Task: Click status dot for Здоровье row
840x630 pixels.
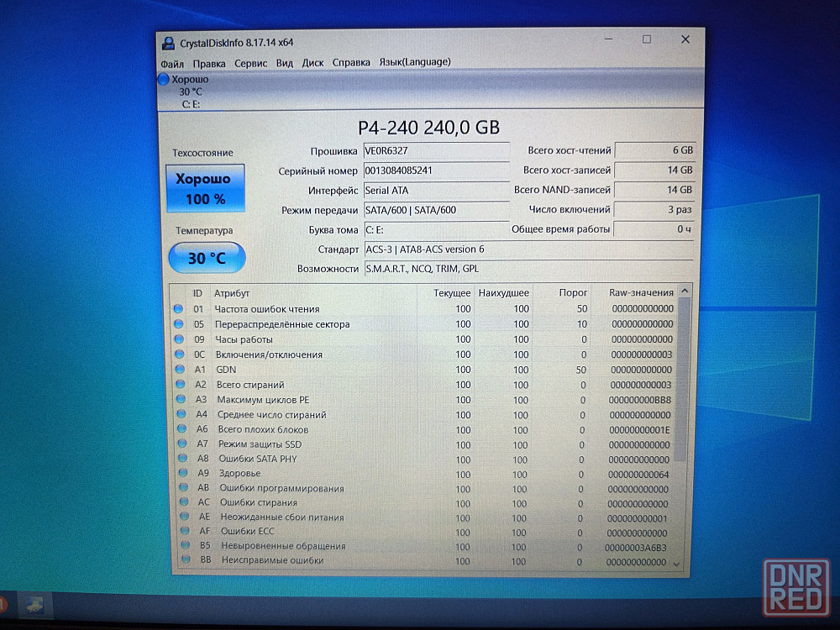Action: point(183,472)
